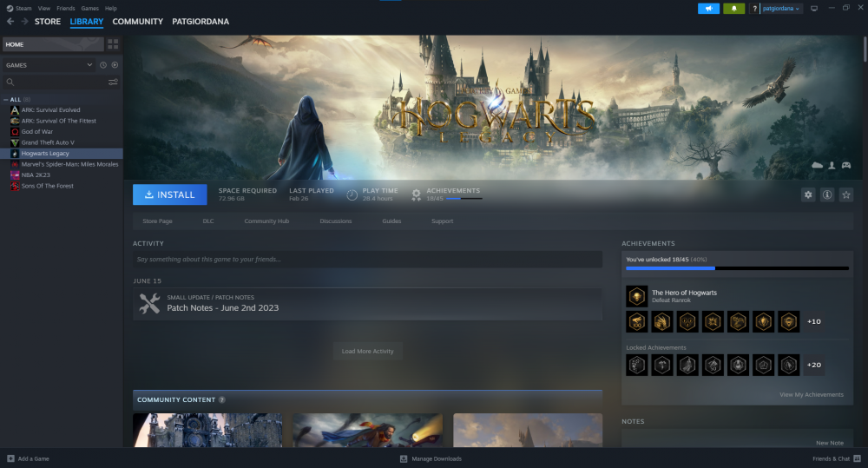Click the achievements progress bar
This screenshot has height=468, width=868.
pos(736,268)
